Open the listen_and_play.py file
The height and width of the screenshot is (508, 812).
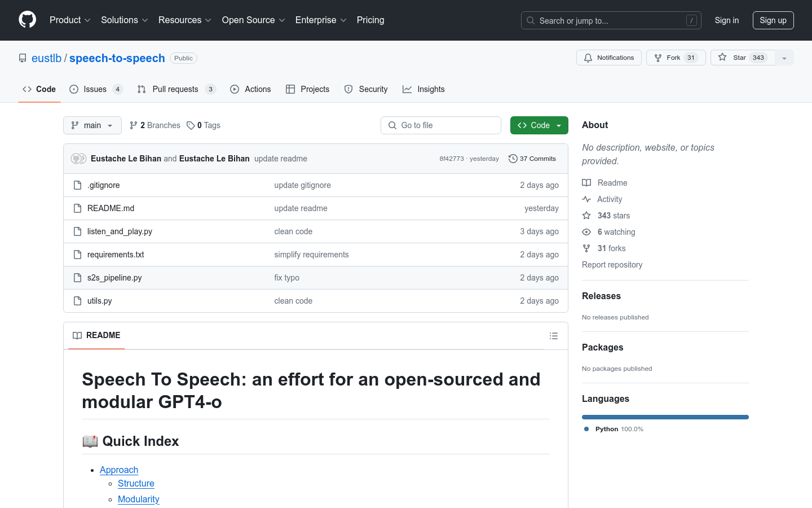pyautogui.click(x=120, y=231)
